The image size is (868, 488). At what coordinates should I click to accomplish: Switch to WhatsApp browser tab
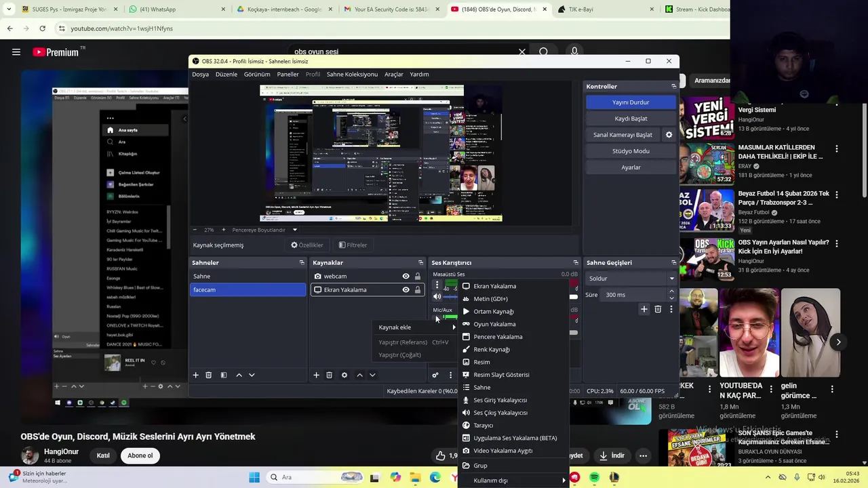pos(176,9)
